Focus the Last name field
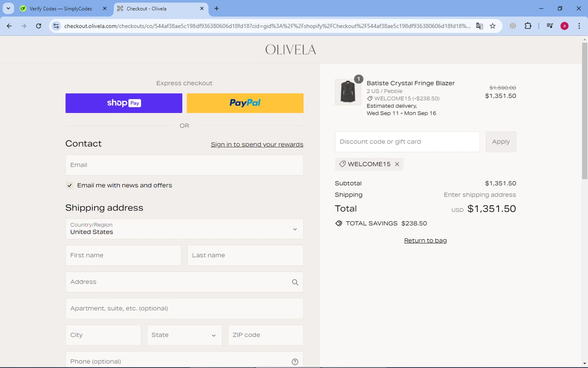Image resolution: width=588 pixels, height=368 pixels. [245, 255]
